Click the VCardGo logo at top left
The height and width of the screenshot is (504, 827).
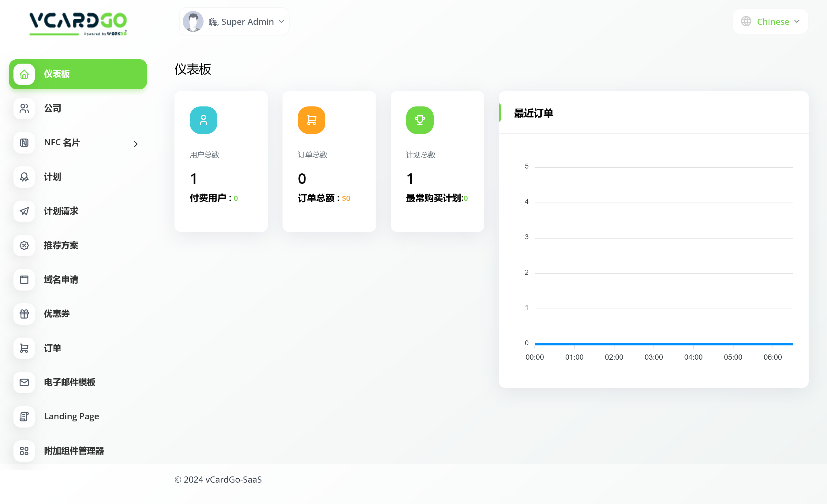coord(78,24)
